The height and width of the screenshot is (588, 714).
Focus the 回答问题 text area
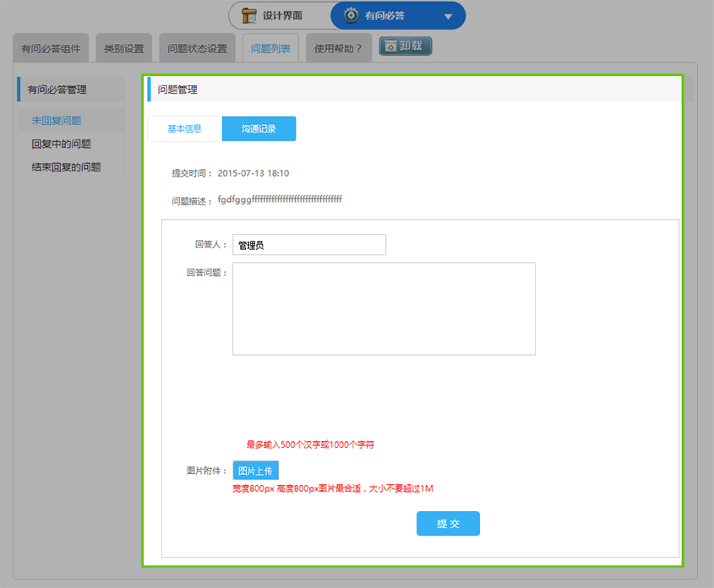[384, 308]
